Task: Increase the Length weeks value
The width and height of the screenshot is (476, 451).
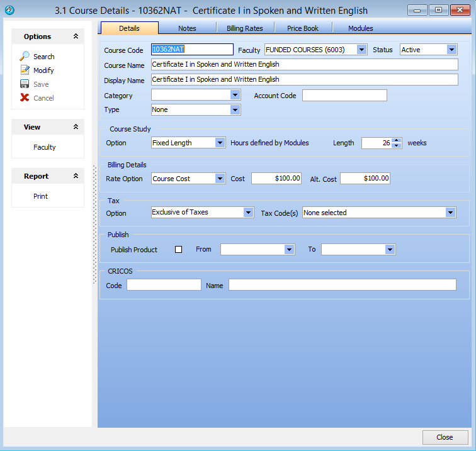Action: point(397,140)
